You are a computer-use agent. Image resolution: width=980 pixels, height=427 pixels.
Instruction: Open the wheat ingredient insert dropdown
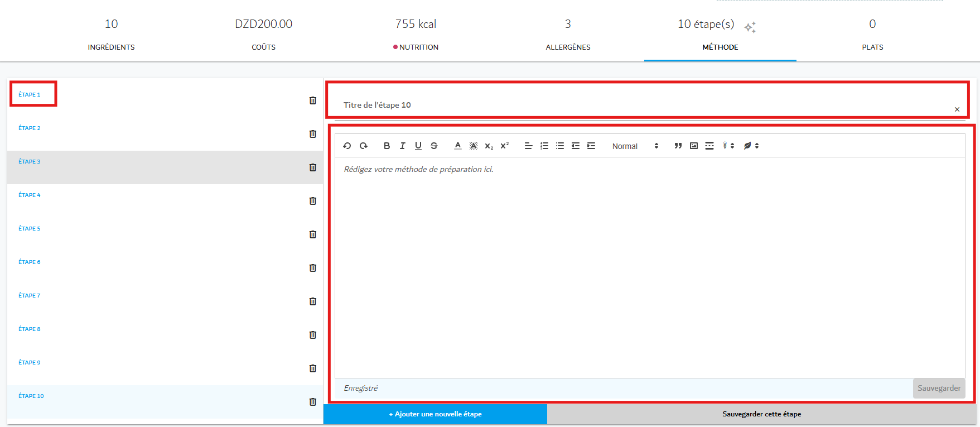728,146
